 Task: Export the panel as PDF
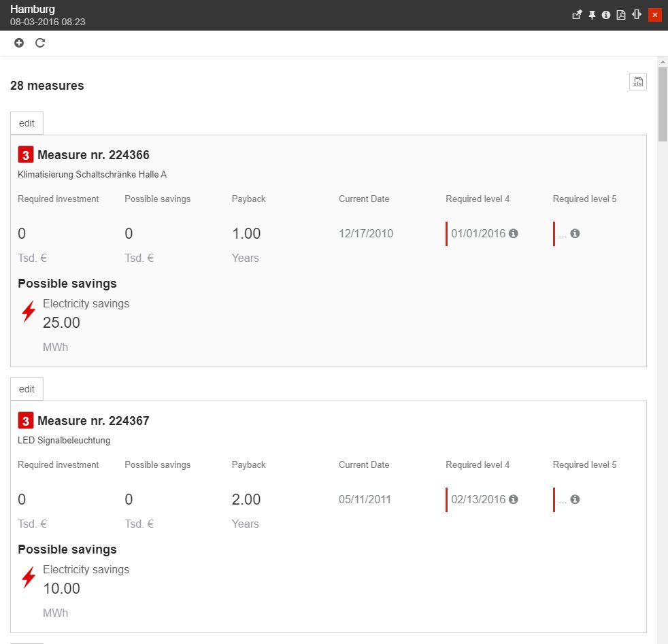point(621,15)
